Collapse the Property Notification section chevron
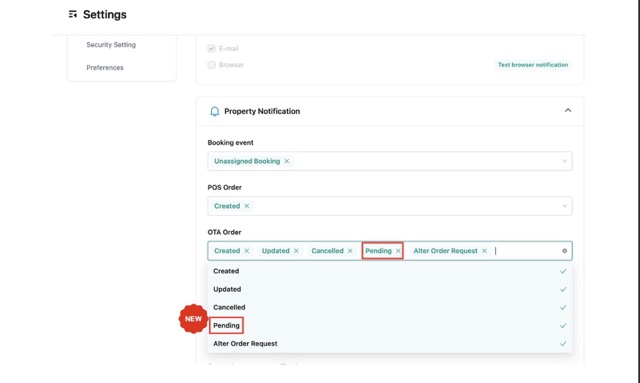The width and height of the screenshot is (640, 383). pyautogui.click(x=568, y=110)
